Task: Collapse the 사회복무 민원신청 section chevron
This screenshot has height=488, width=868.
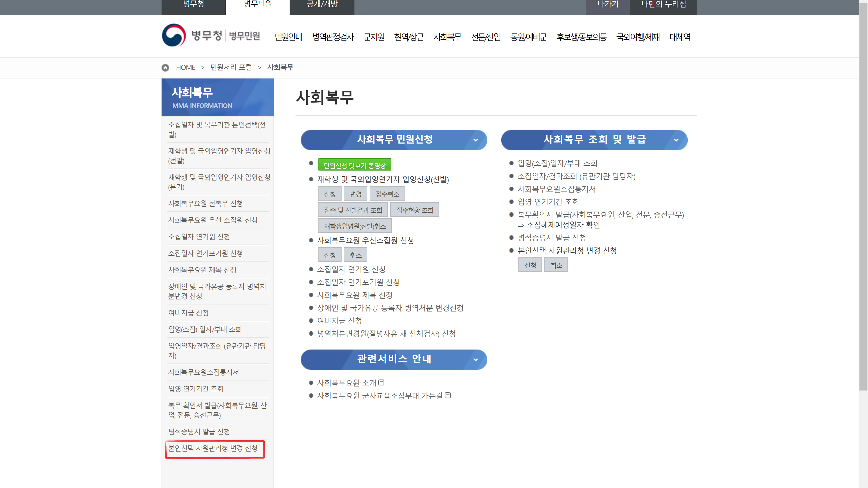Action: point(476,140)
